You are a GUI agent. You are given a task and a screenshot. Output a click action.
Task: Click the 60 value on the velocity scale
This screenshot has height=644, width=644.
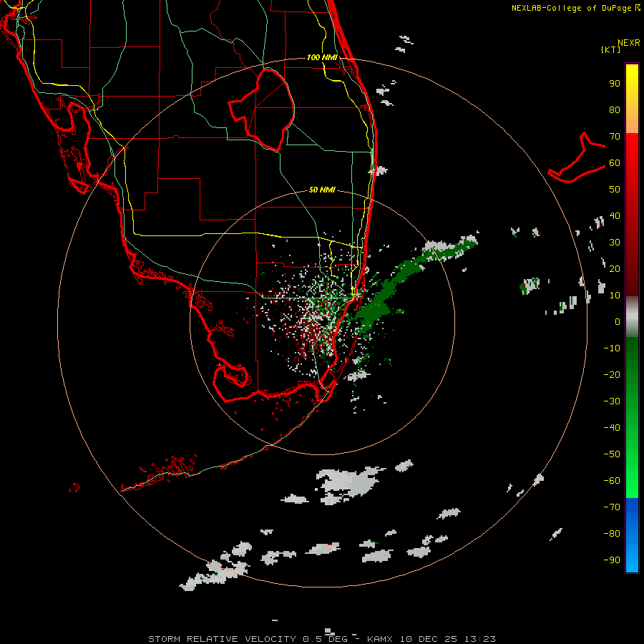click(x=615, y=163)
